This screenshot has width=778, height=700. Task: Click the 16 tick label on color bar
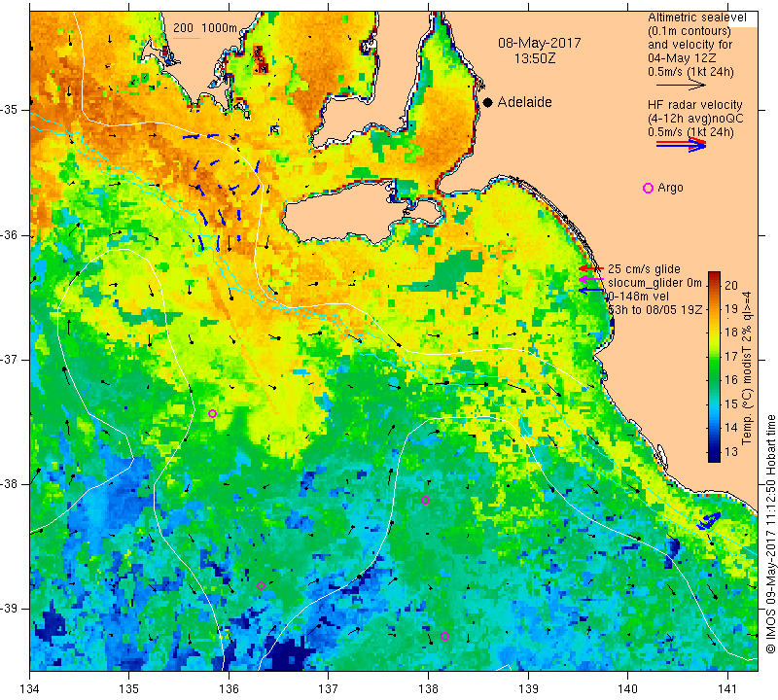click(x=731, y=380)
